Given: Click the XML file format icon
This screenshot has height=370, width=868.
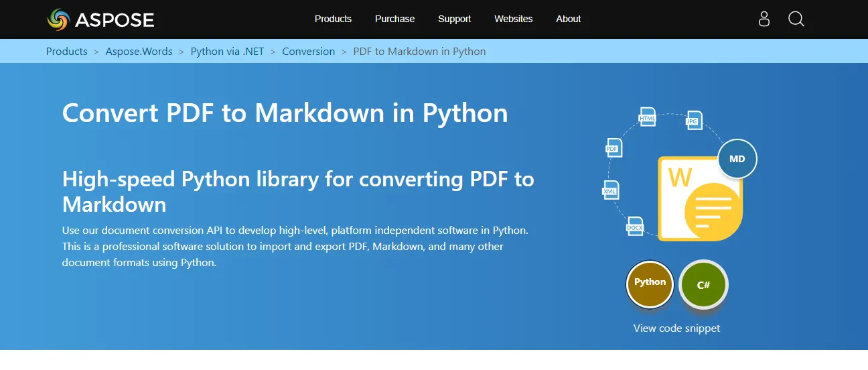Looking at the screenshot, I should coord(610,190).
